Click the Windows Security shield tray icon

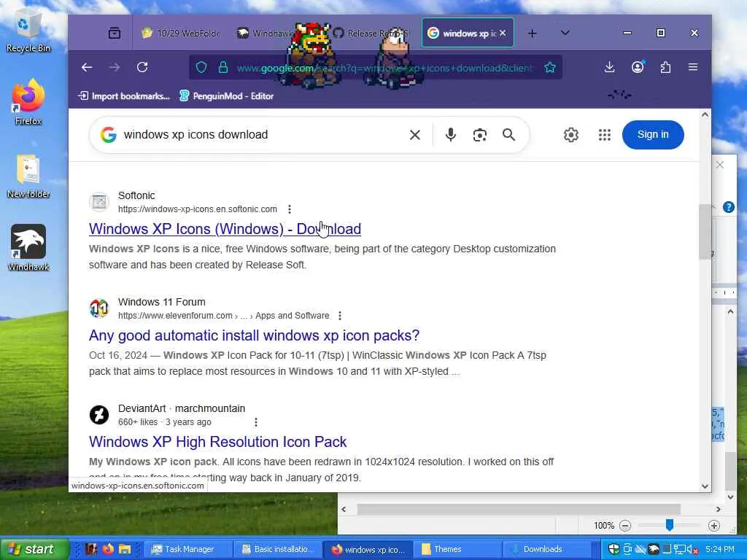[x=614, y=549]
